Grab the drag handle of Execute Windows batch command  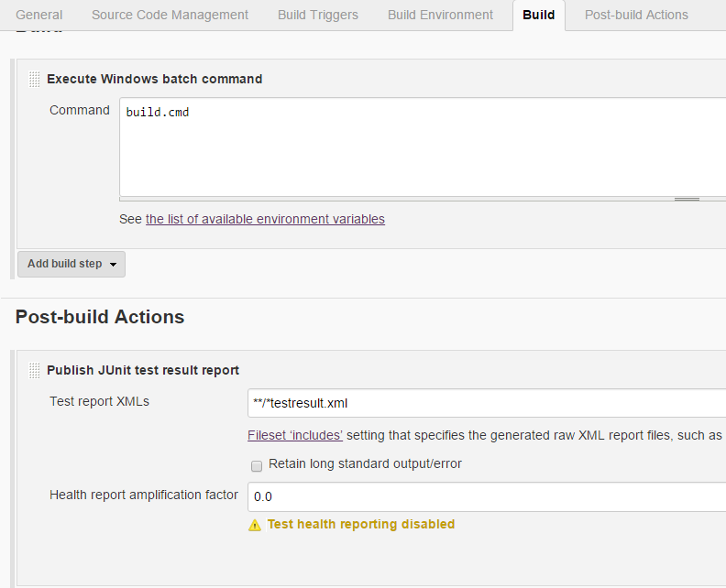coord(34,79)
